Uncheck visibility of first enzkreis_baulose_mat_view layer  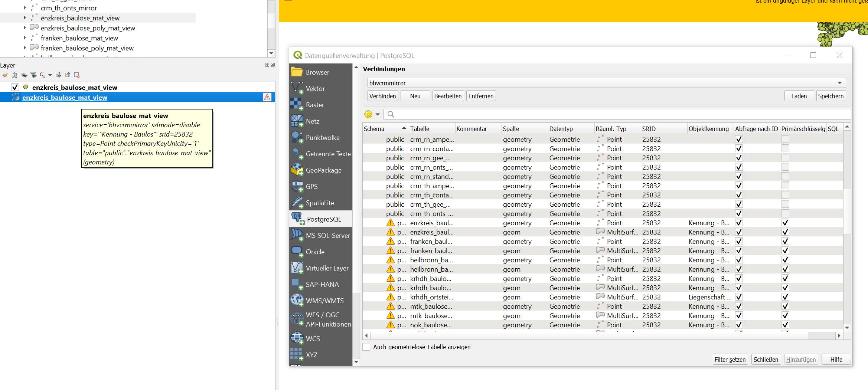coord(15,87)
